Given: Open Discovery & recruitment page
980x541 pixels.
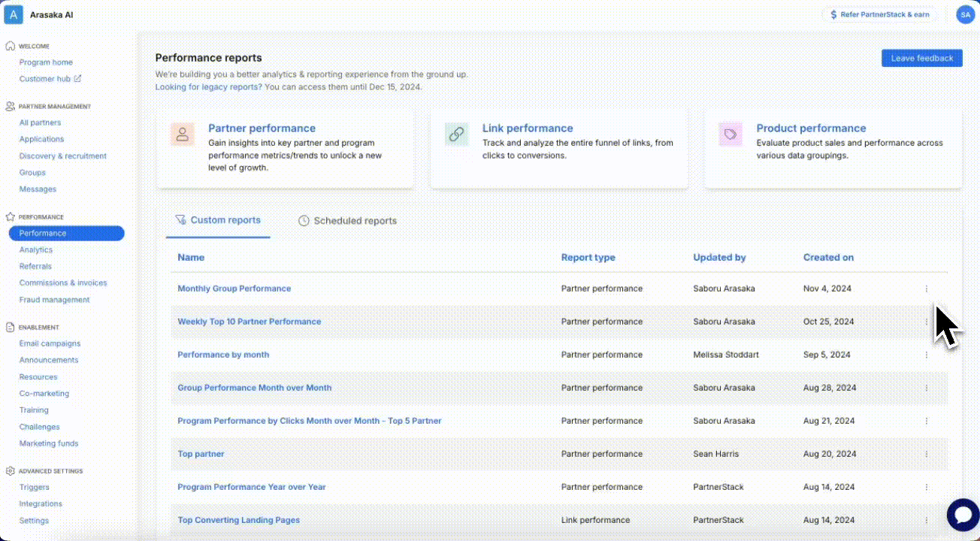Looking at the screenshot, I should [63, 156].
